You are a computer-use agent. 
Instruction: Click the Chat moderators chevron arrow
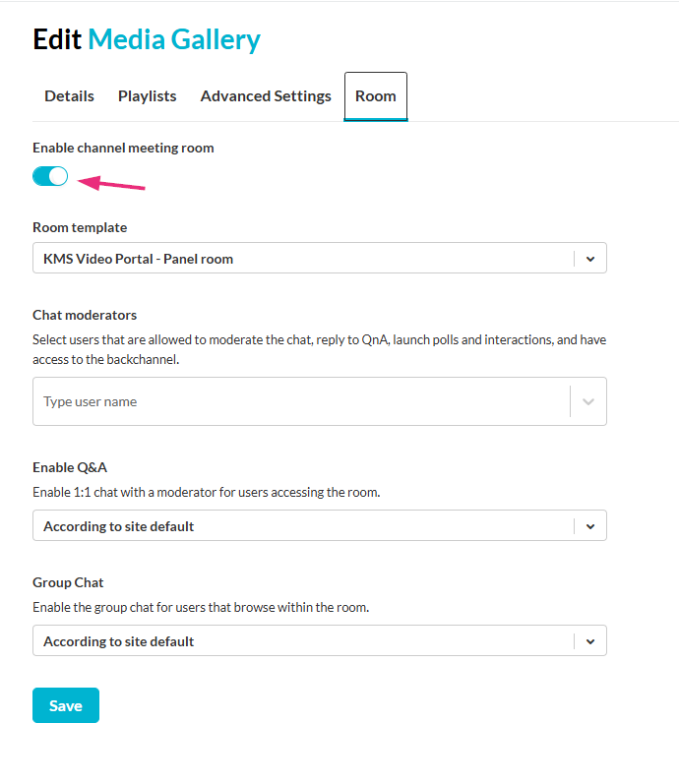588,401
